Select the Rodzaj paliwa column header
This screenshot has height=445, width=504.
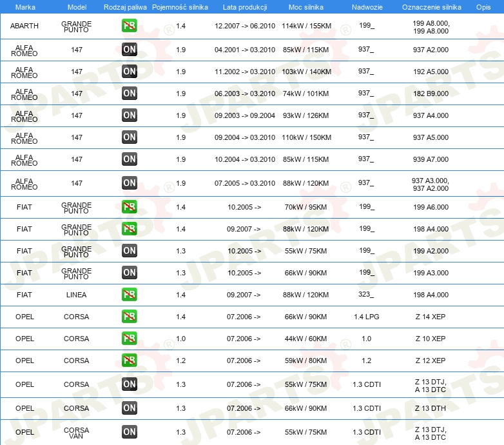point(125,7)
